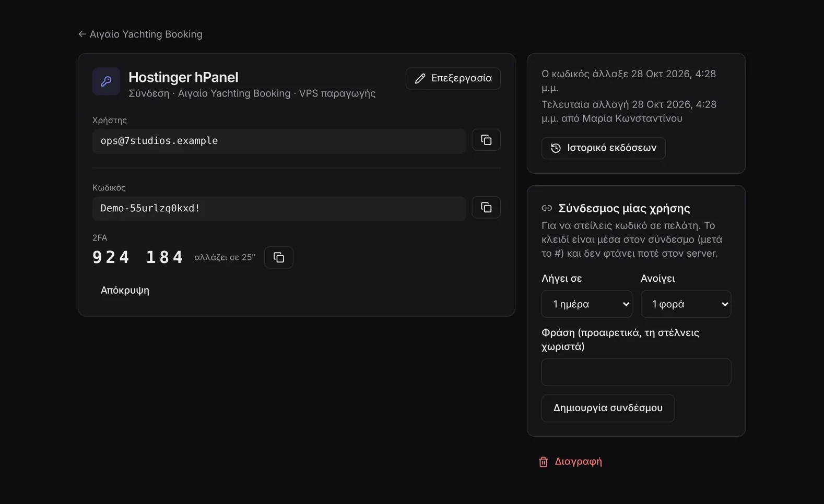Click Δημιουργία συνδέσμου button
Screen dimensions: 824x504
point(608,408)
